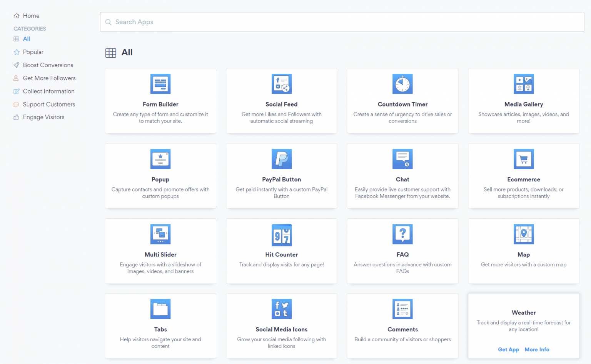Click Get App for the Weather app
Screen dimensions: 591x364
point(509,349)
